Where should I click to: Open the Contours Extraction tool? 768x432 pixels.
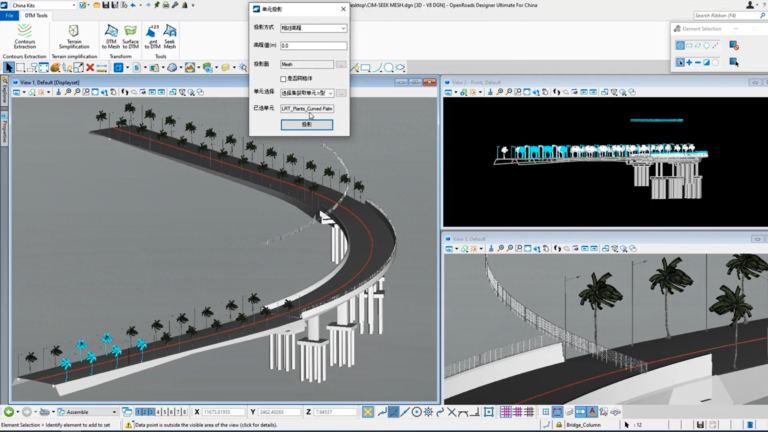pos(24,36)
